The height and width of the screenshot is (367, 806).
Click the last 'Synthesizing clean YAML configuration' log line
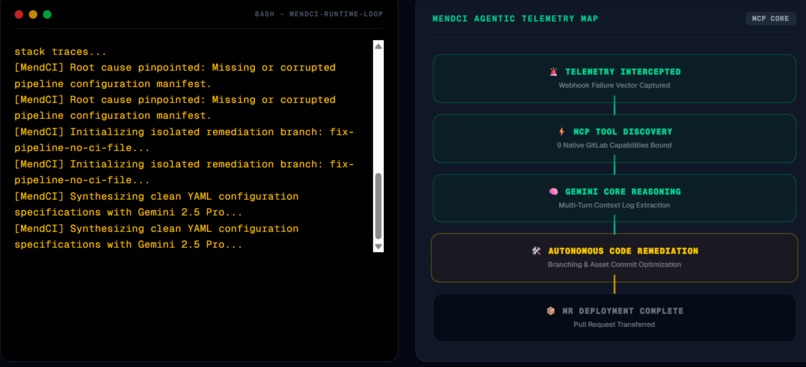click(156, 236)
